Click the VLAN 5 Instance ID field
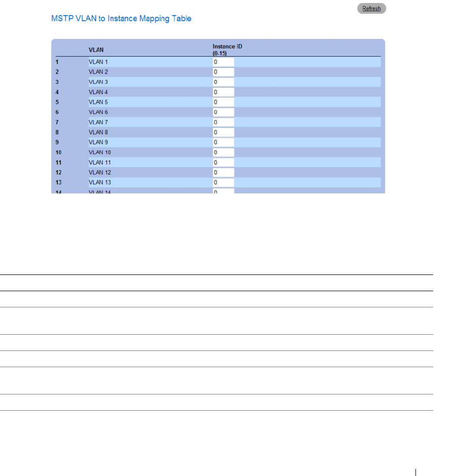 (x=223, y=102)
